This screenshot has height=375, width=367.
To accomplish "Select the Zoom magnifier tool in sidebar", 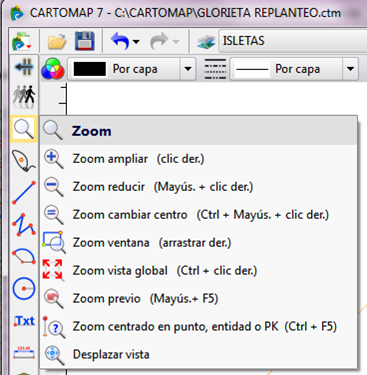I will click(24, 129).
